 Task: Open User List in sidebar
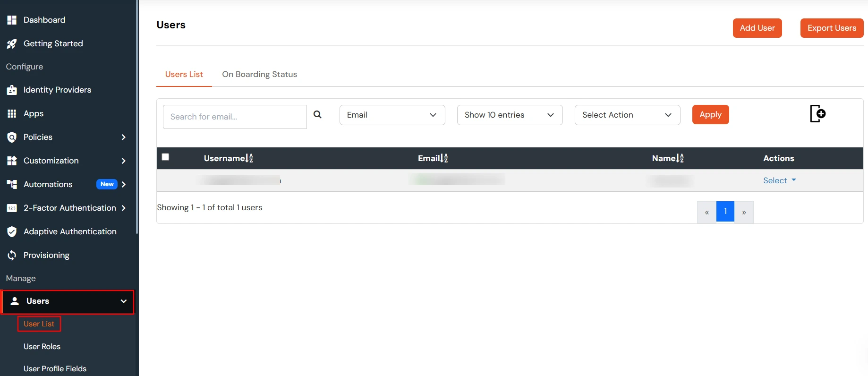tap(39, 324)
